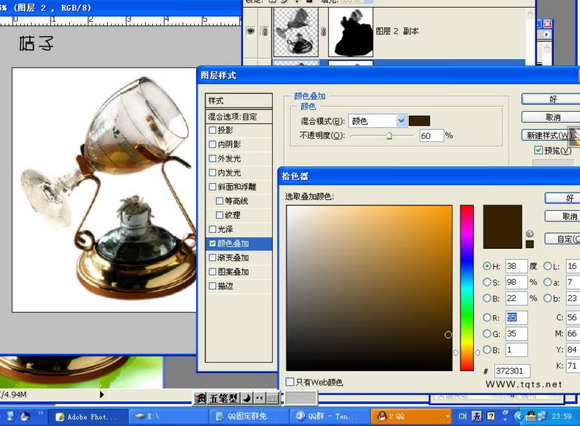Screen dimensions: 580x426
Task: Click the status bar arrow beside 4.94M
Action: (x=102, y=395)
